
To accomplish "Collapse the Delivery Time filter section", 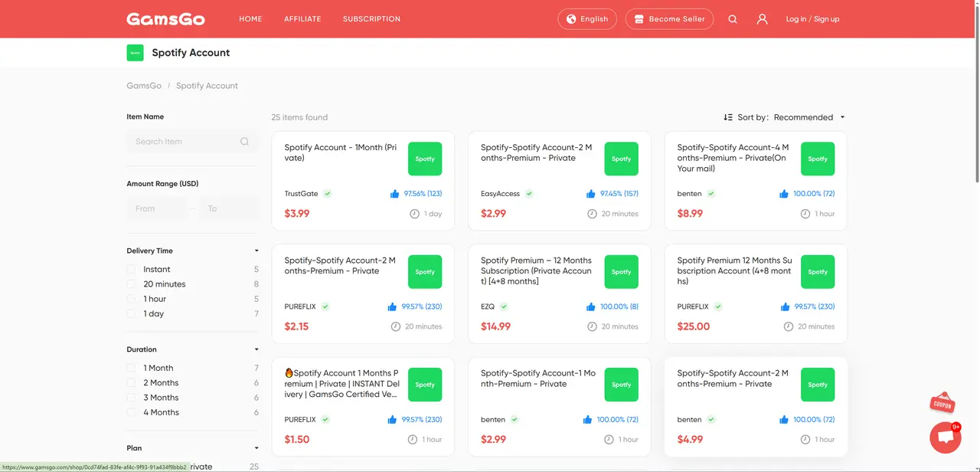I will [x=256, y=251].
